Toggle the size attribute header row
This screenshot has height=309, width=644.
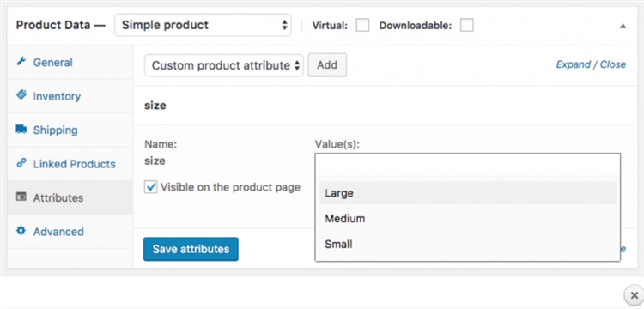385,106
